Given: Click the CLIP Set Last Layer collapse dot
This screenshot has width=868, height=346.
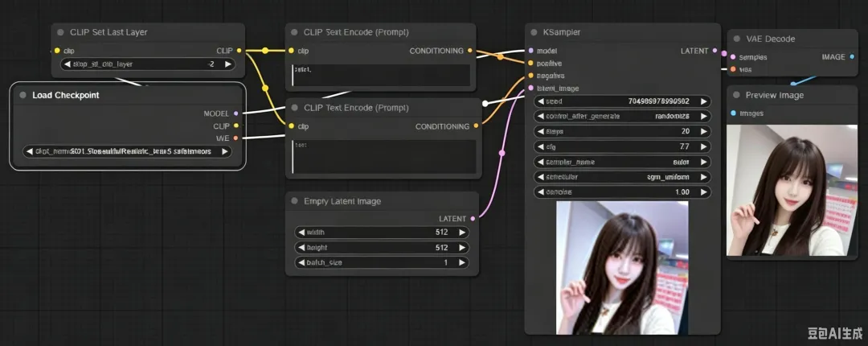Looking at the screenshot, I should click(x=60, y=32).
